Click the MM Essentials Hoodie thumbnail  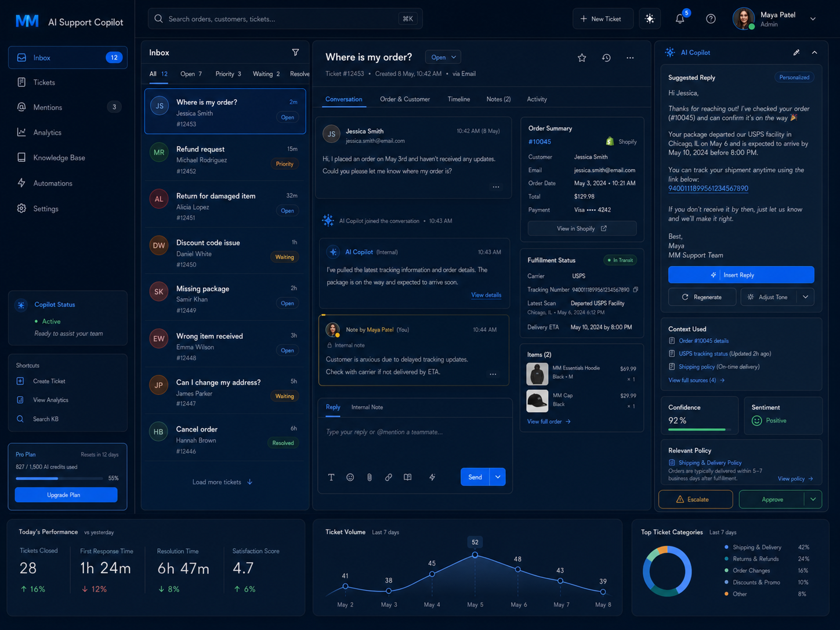click(537, 374)
